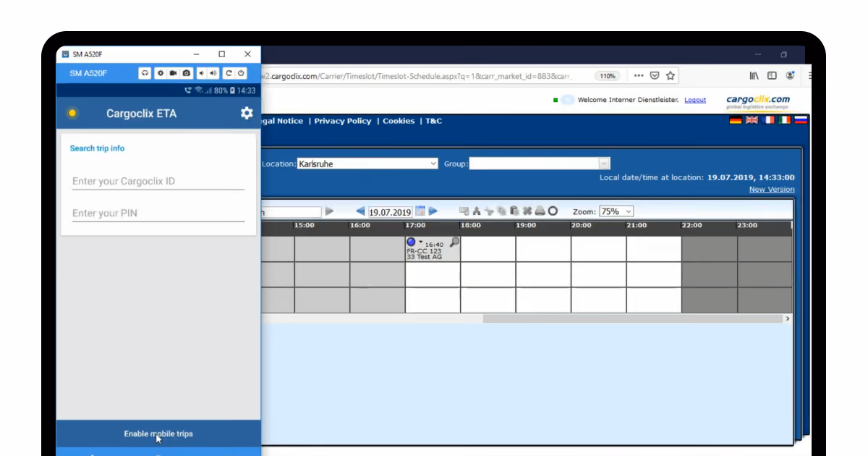Open the Zoom 75% dropdown
Image resolution: width=868 pixels, height=456 pixels.
pos(616,211)
